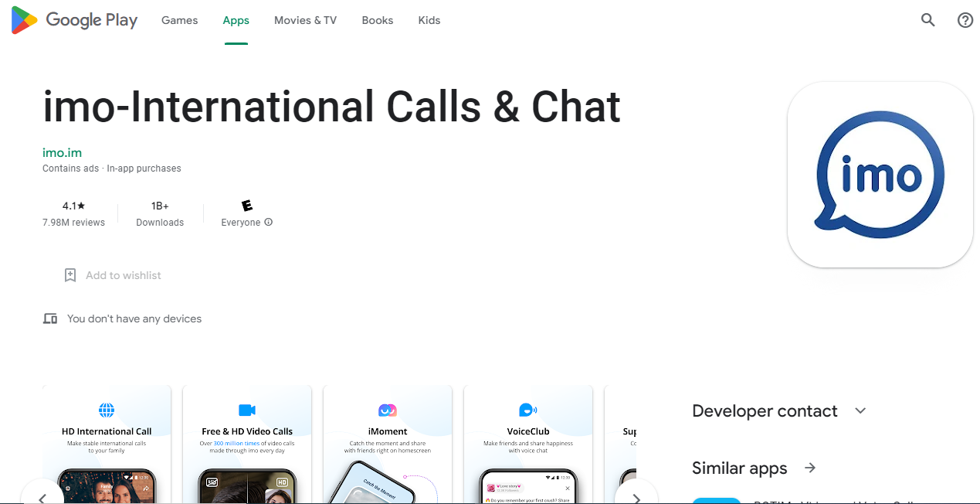The image size is (980, 504).
Task: Open the Games tab
Action: coord(180,20)
